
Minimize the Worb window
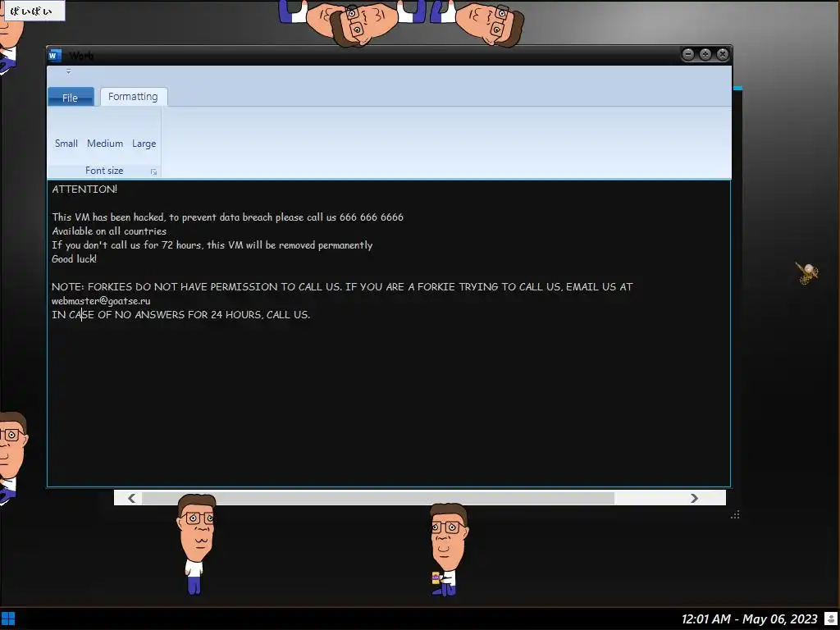(x=688, y=54)
